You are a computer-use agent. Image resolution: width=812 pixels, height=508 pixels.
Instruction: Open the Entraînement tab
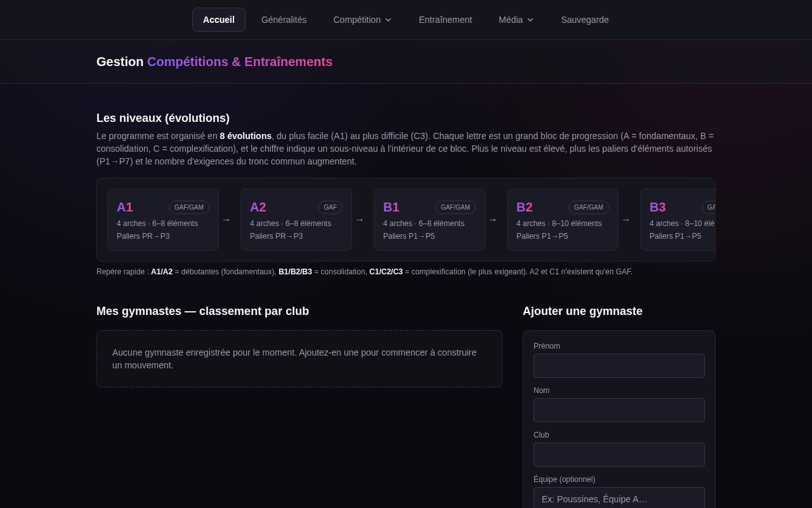[x=445, y=20]
